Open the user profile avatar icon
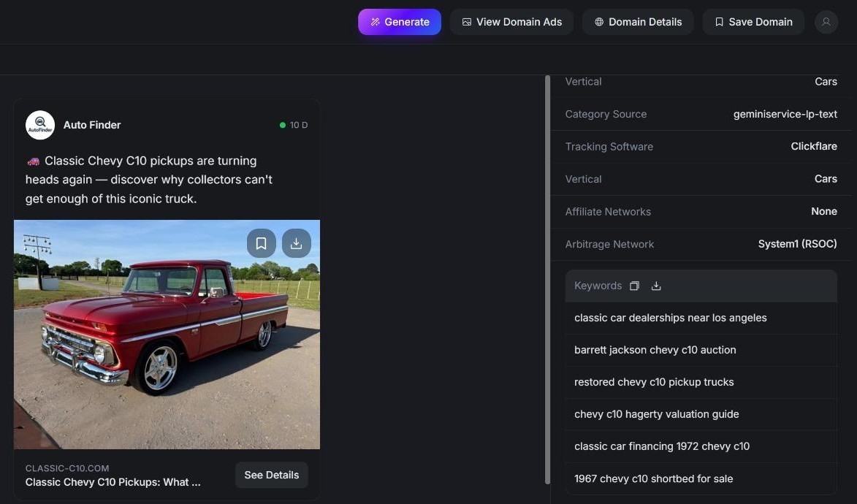 (x=826, y=22)
